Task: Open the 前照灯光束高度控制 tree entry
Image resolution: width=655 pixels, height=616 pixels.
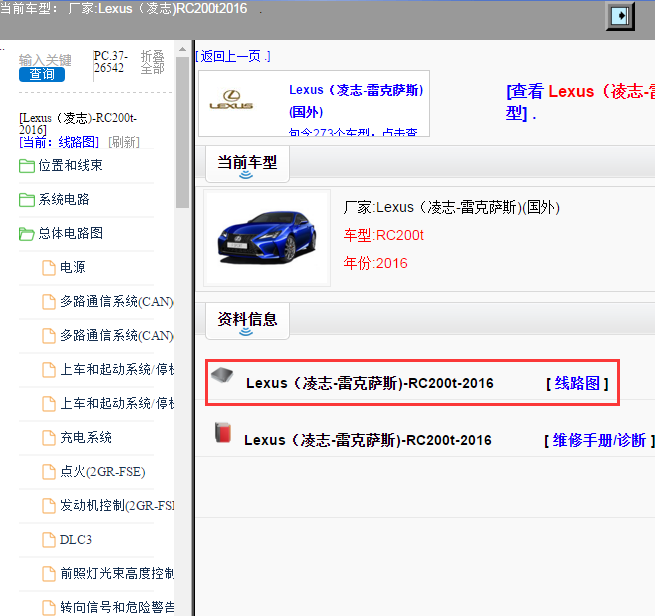Action: point(117,573)
